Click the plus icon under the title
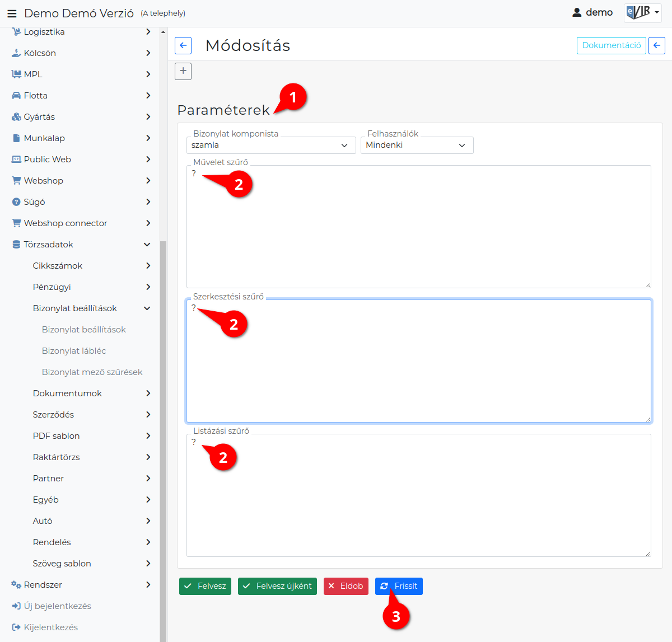The image size is (672, 642). pyautogui.click(x=183, y=71)
